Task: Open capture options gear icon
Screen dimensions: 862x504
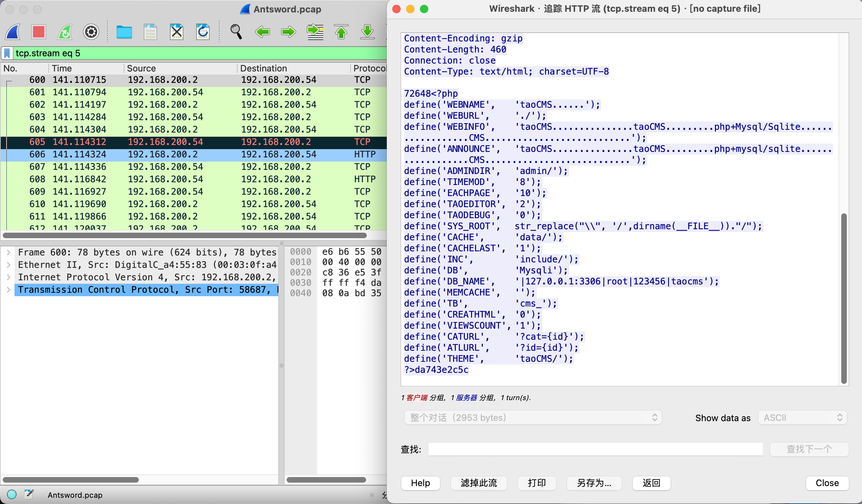Action: click(x=91, y=32)
